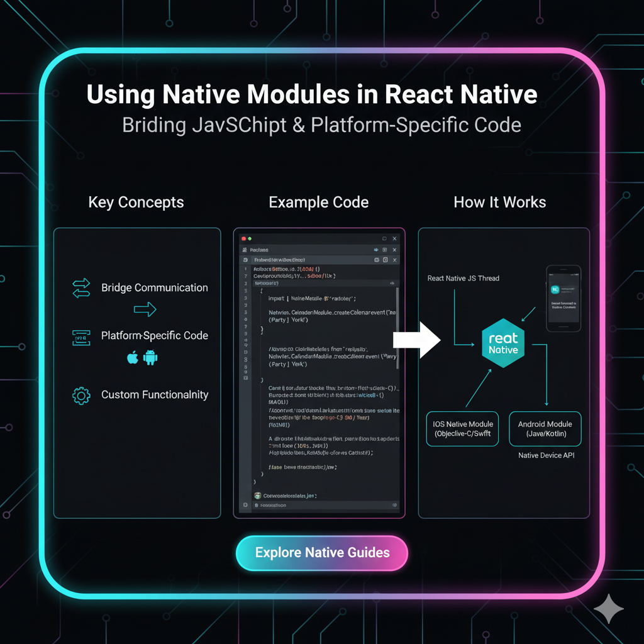Screen dimensions: 644x644
Task: Click the phone mockup in How It Works
Action: point(563,298)
